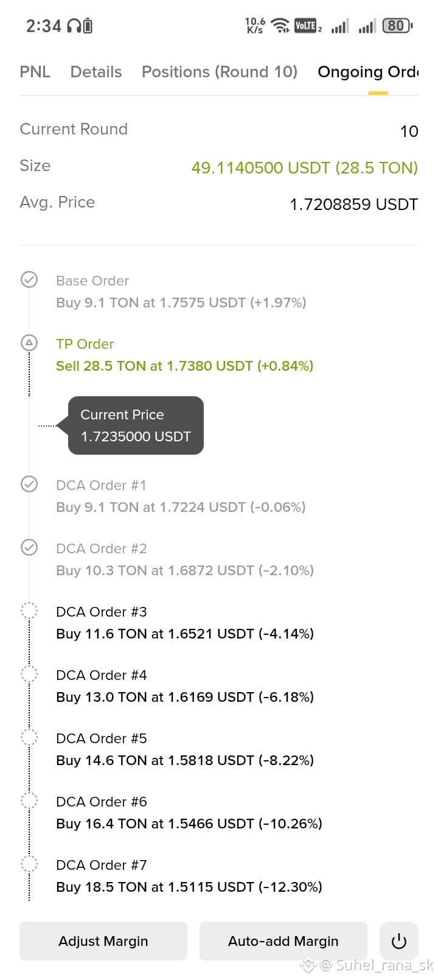Click DCA Order #7 pending circle icon
Viewport: 438px width, 980px height.
point(29,864)
